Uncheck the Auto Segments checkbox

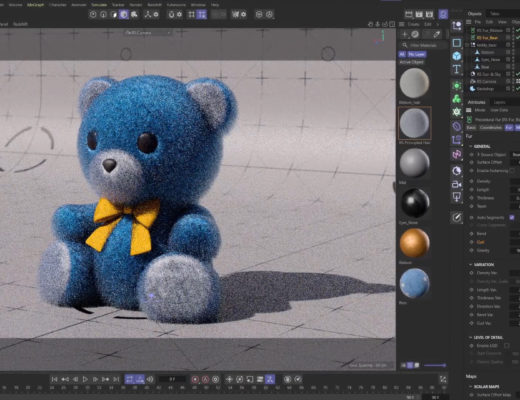click(512, 217)
